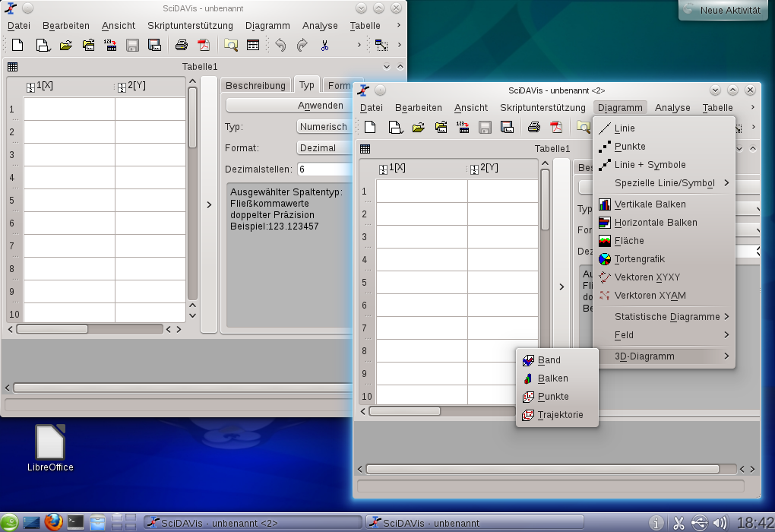
Task: Open terminal icon in taskbar
Action: click(76, 522)
